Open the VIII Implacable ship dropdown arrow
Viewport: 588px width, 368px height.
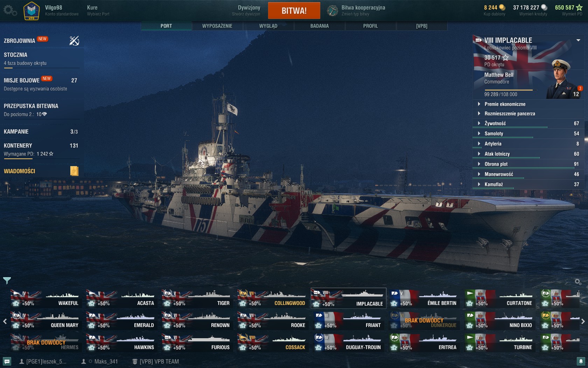(578, 40)
